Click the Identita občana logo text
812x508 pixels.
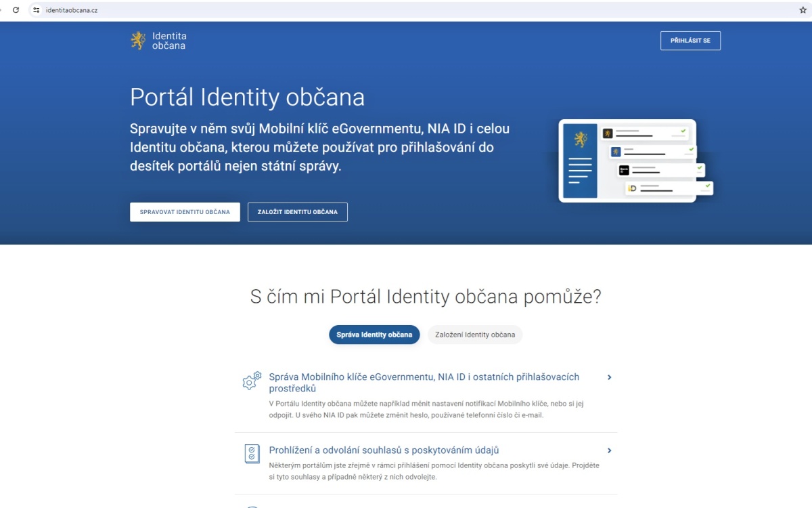(169, 41)
